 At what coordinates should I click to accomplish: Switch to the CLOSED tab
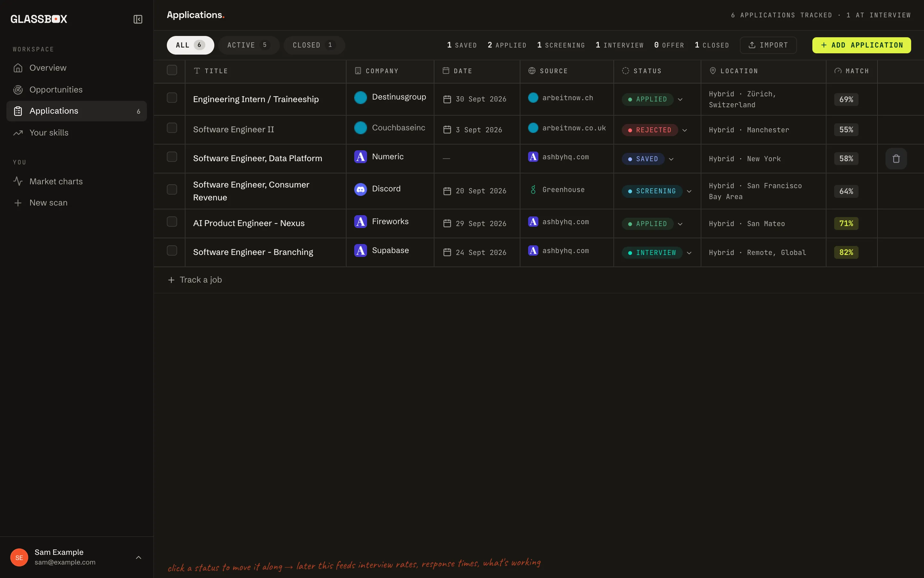click(x=314, y=45)
